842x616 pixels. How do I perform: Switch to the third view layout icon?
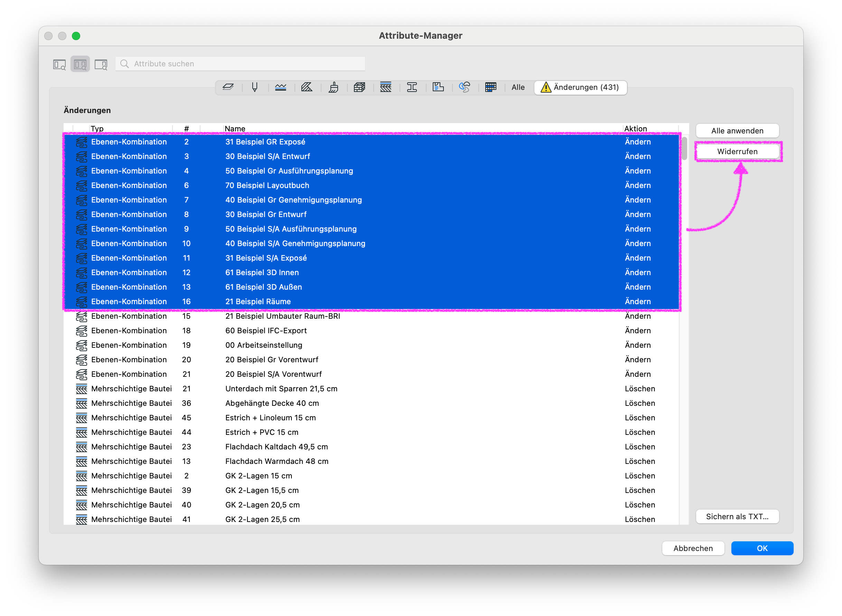(x=101, y=64)
